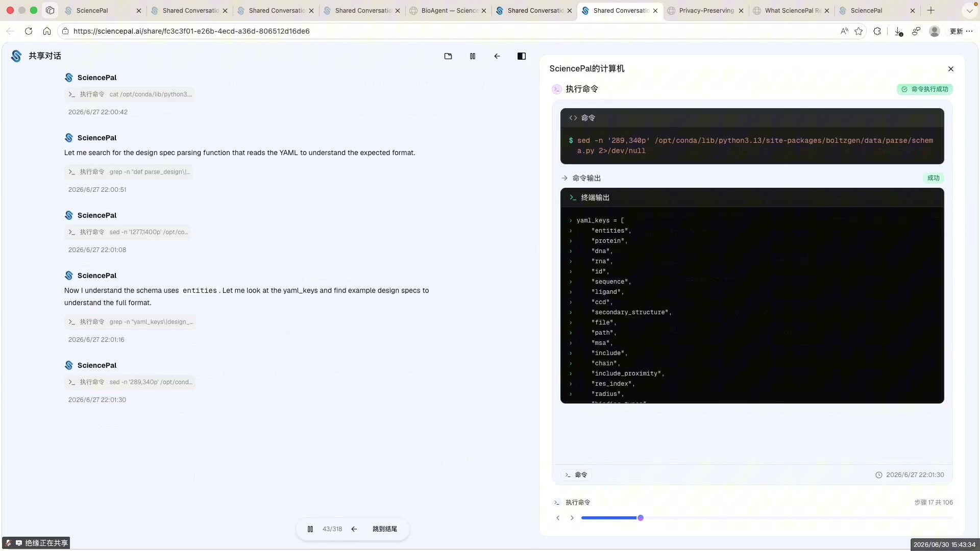Screen dimensions: 980x551
Task: Expand the 命令输出 section arrow
Action: click(565, 178)
